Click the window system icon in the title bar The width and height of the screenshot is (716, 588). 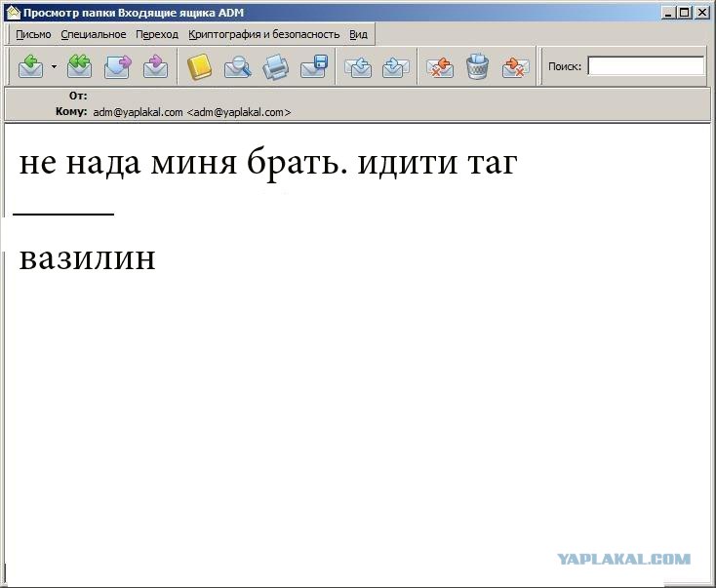(14, 13)
